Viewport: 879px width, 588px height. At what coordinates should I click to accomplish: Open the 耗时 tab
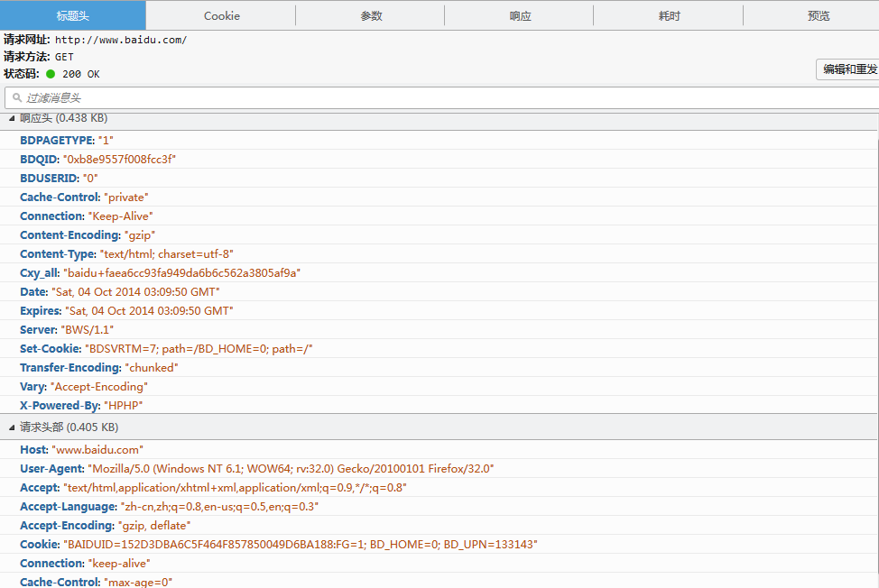[669, 15]
